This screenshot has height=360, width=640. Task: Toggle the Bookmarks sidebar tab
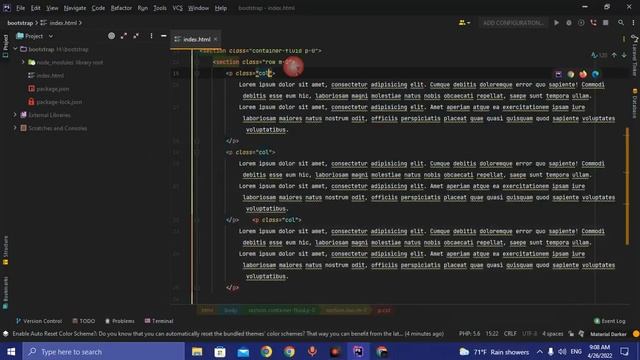(5, 293)
